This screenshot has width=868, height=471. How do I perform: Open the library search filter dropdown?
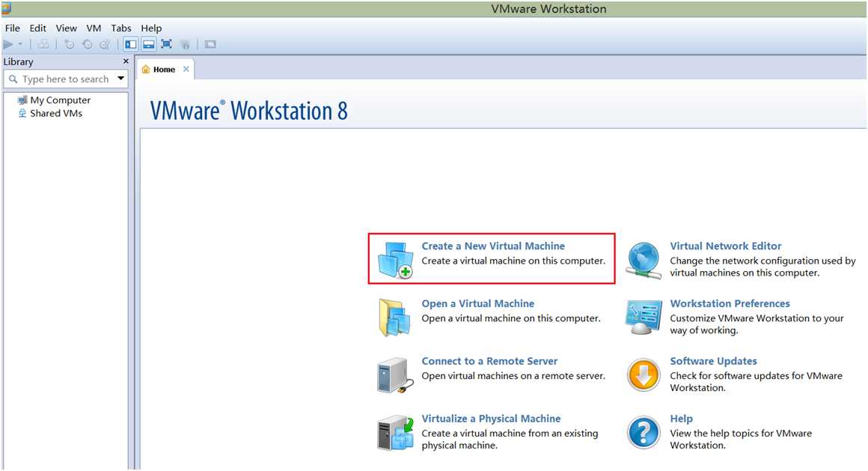tap(120, 79)
